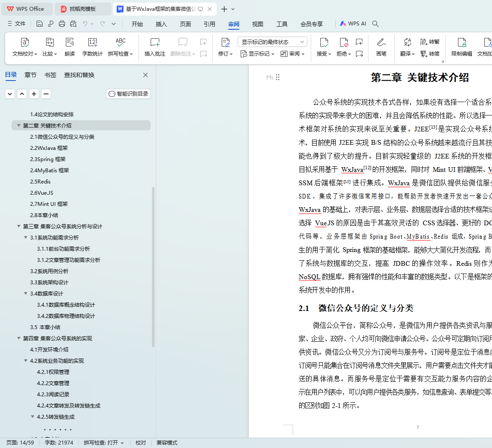Collapse the 第三章 集客公众号系统分析与设计 tree node

coord(19,227)
